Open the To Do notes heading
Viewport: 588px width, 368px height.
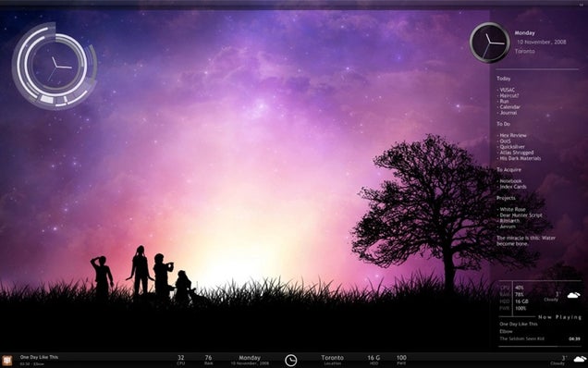point(503,124)
